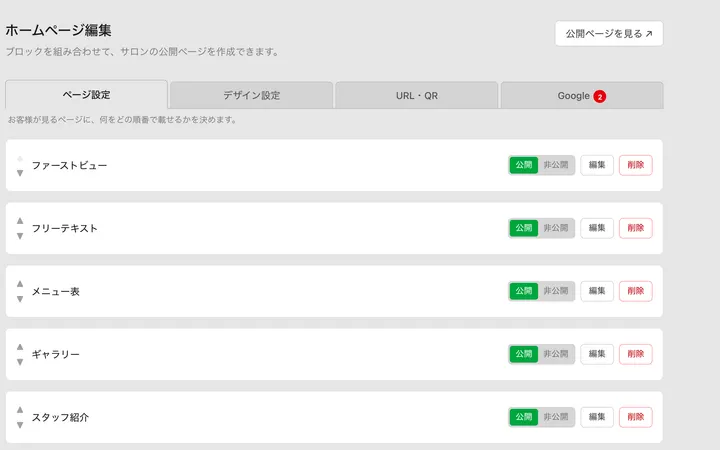This screenshot has height=450, width=720.
Task: Move スタッフ紹介 block up with arrow
Action: coord(20,410)
